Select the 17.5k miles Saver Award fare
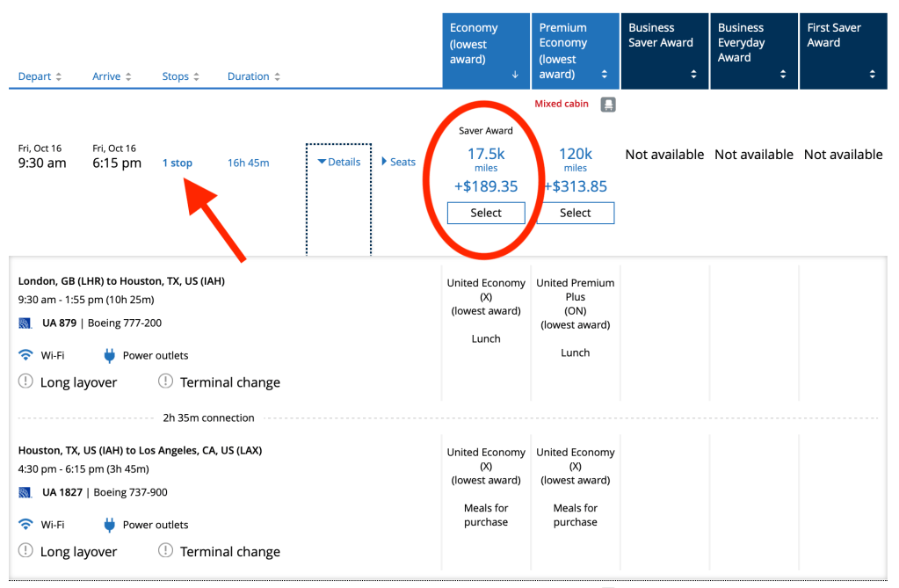Screen dimensions: 899x588 tap(486, 213)
